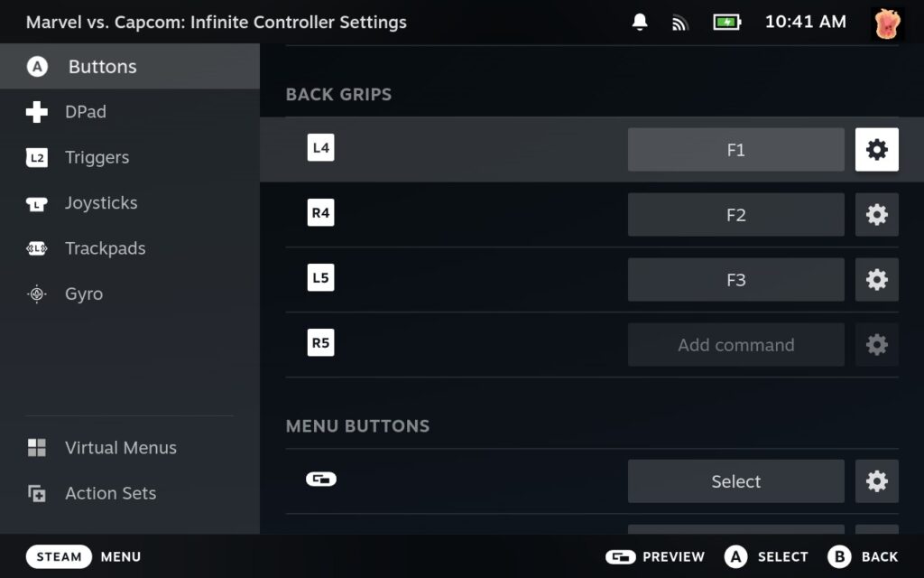The height and width of the screenshot is (578, 924).
Task: Click Add command for R5 grip
Action: (x=735, y=345)
